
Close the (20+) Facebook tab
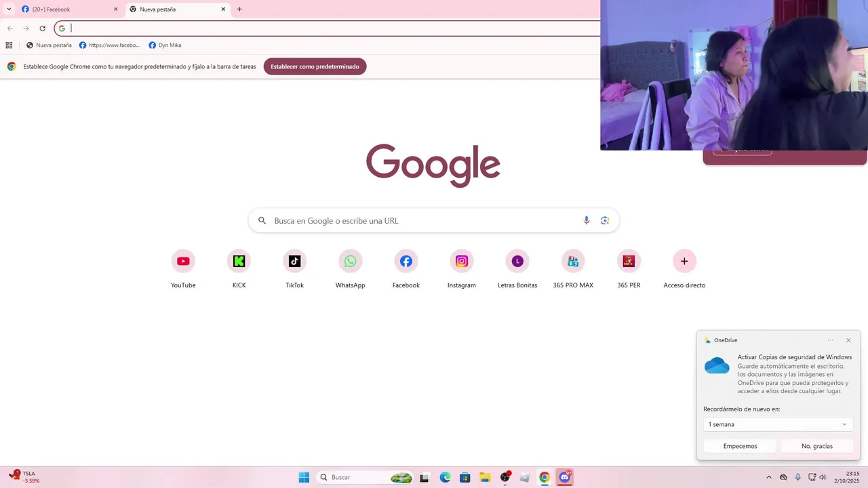point(115,9)
